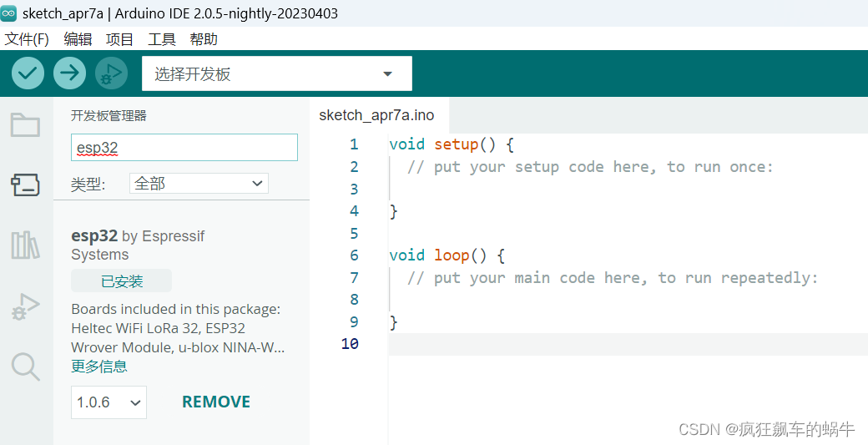Click the Upload arrow button
Screen dimensions: 868x445
tap(70, 73)
